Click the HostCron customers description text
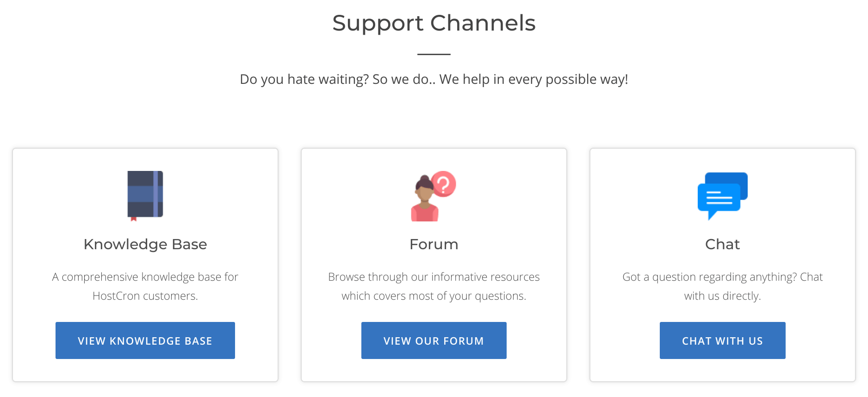868x397 pixels. (145, 286)
